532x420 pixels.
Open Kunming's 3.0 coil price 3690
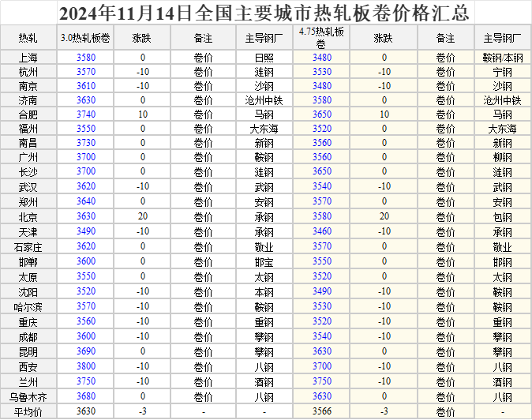click(86, 351)
